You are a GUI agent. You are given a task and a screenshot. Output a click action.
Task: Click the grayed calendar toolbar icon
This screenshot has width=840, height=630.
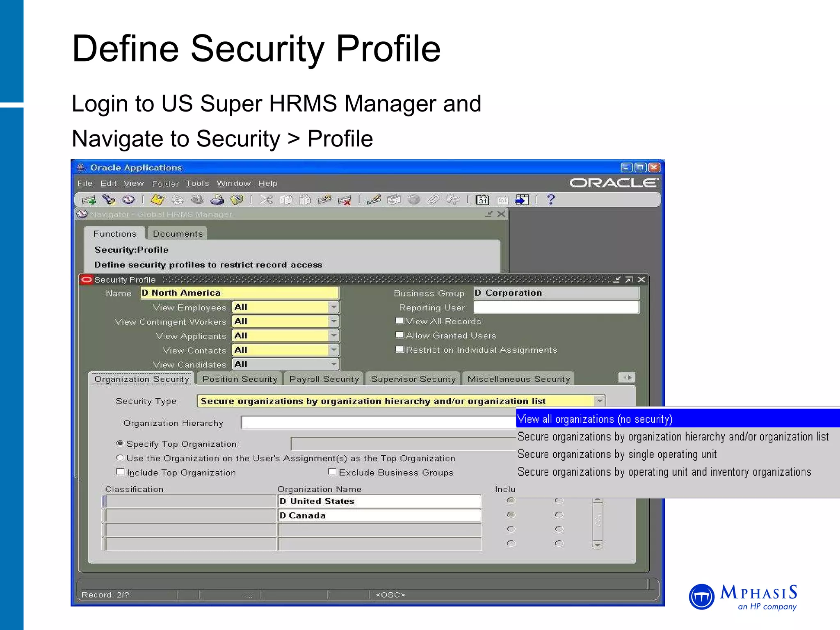[502, 200]
